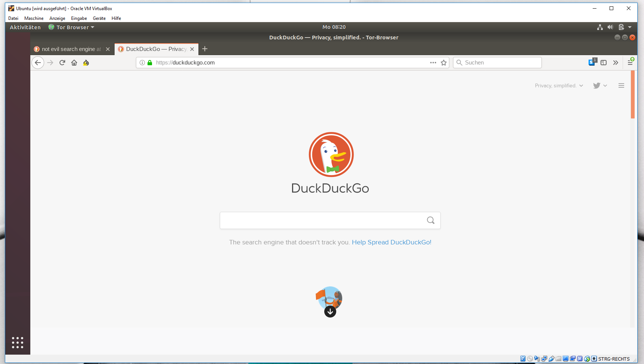Show applications grid in Ubuntu dock
The width and height of the screenshot is (644, 364).
[18, 342]
